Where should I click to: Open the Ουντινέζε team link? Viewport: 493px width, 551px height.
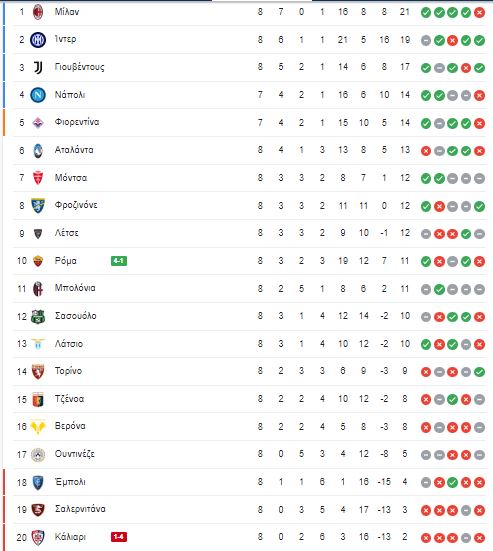(x=74, y=454)
